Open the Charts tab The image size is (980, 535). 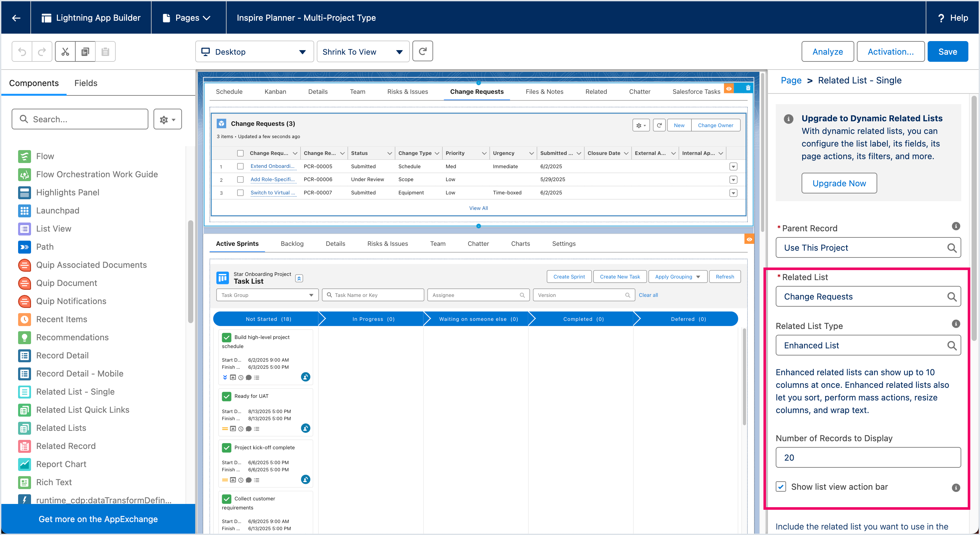tap(520, 244)
